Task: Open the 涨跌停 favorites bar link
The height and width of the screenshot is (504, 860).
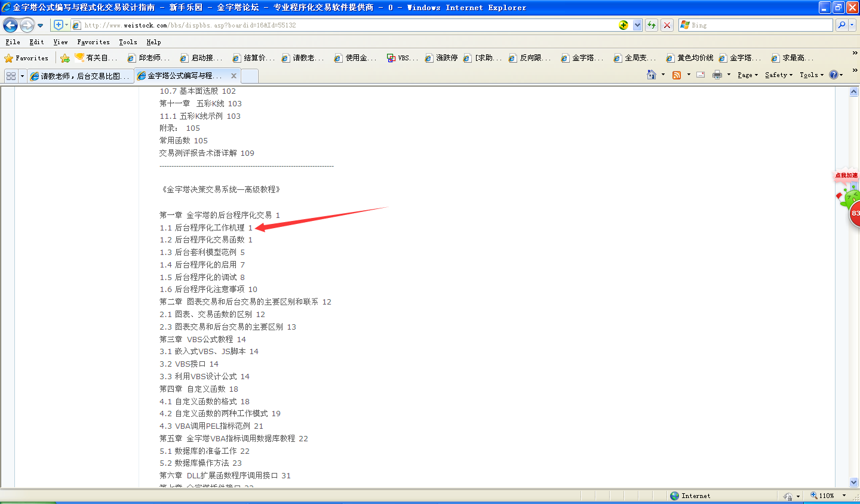Action: coord(441,58)
